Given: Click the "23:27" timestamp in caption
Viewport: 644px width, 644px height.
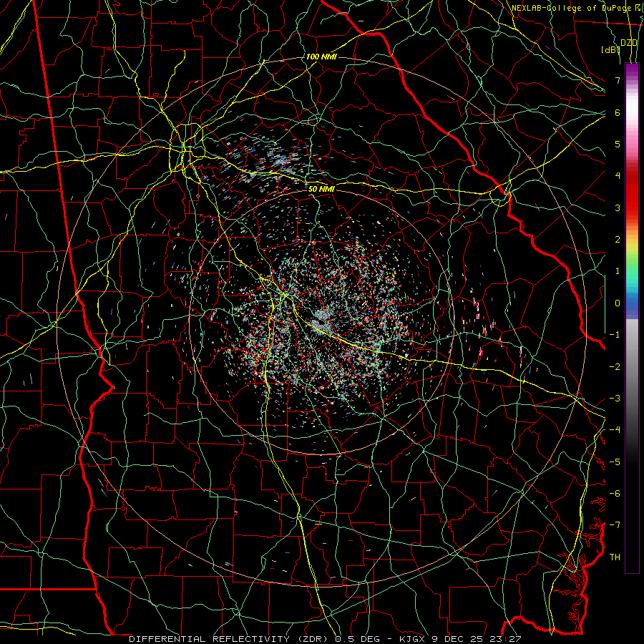Looking at the screenshot, I should point(507,639).
